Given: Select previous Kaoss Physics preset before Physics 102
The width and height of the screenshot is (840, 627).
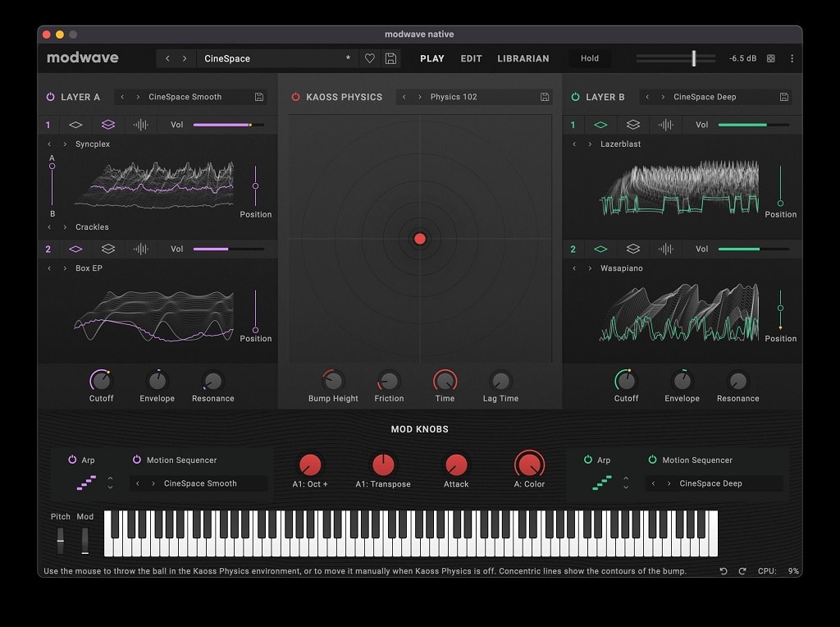Looking at the screenshot, I should tap(404, 97).
